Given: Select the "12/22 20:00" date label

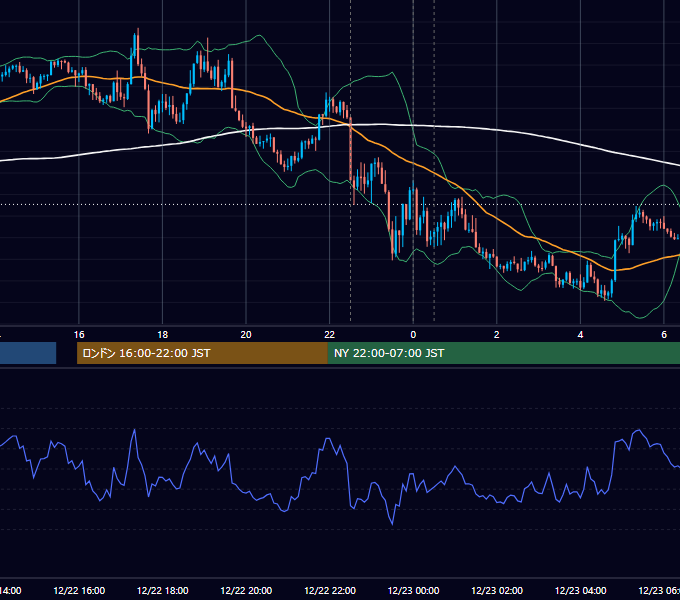Looking at the screenshot, I should pyautogui.click(x=246, y=590).
